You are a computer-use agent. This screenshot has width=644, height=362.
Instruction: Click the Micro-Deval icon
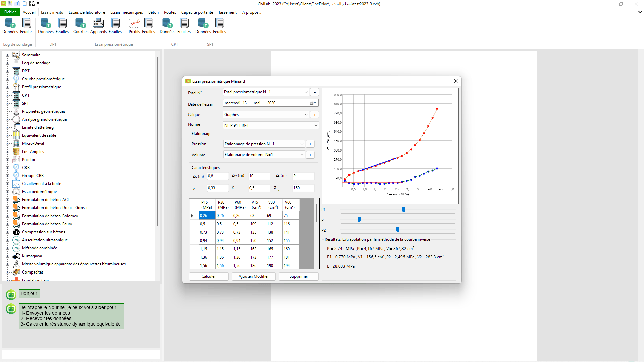pos(16,143)
